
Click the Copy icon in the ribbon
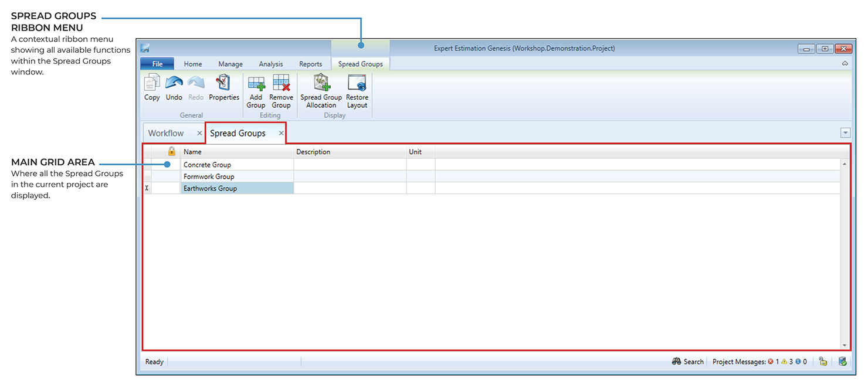[152, 88]
